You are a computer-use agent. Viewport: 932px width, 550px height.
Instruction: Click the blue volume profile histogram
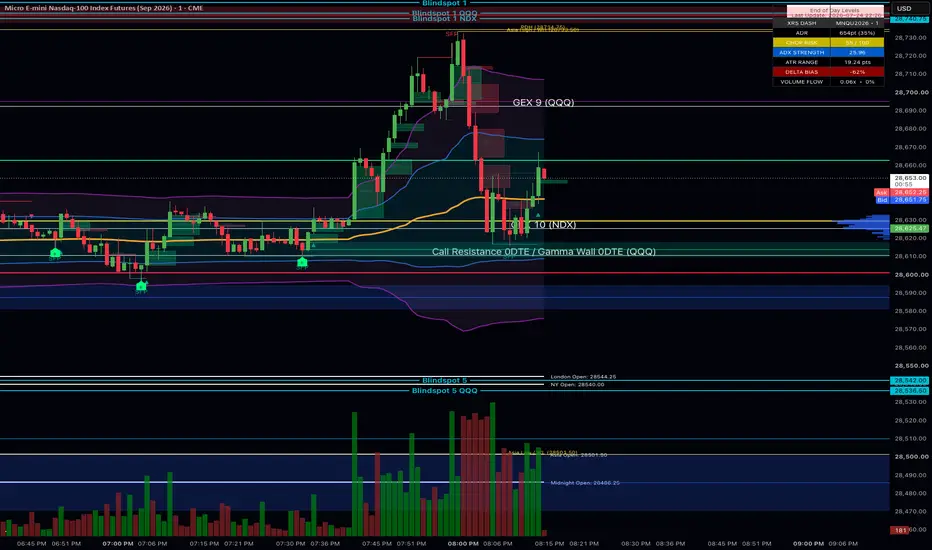pyautogui.click(x=865, y=228)
